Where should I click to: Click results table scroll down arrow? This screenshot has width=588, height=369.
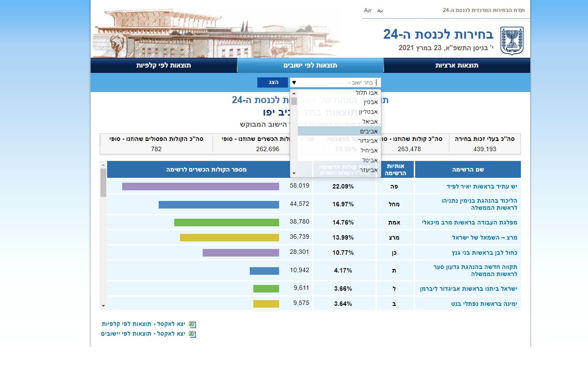coord(103,306)
